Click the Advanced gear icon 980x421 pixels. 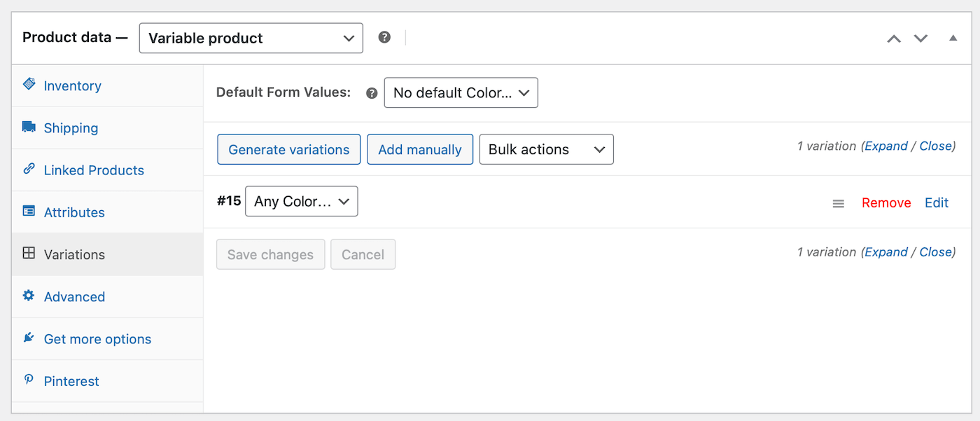(29, 296)
